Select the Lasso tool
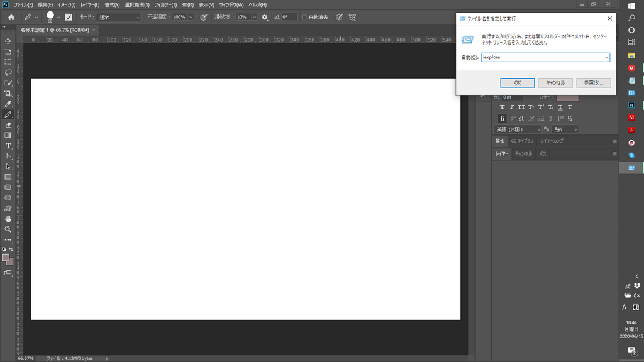 point(8,72)
